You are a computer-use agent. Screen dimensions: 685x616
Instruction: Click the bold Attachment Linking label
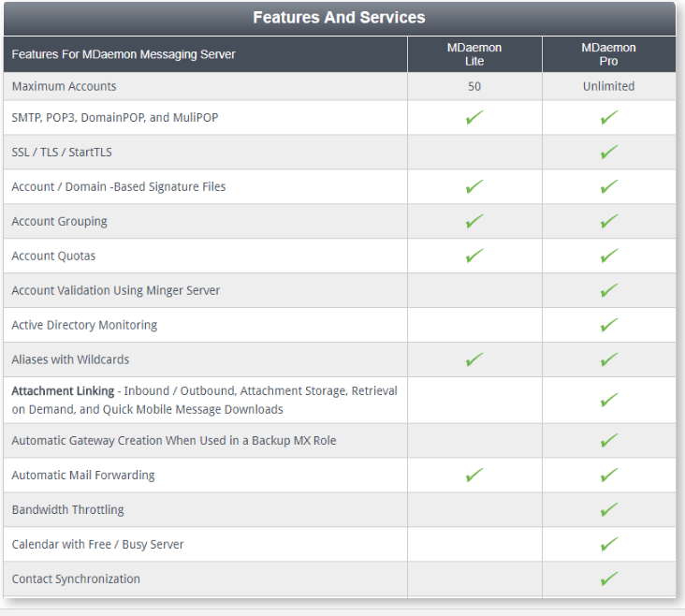[63, 390]
